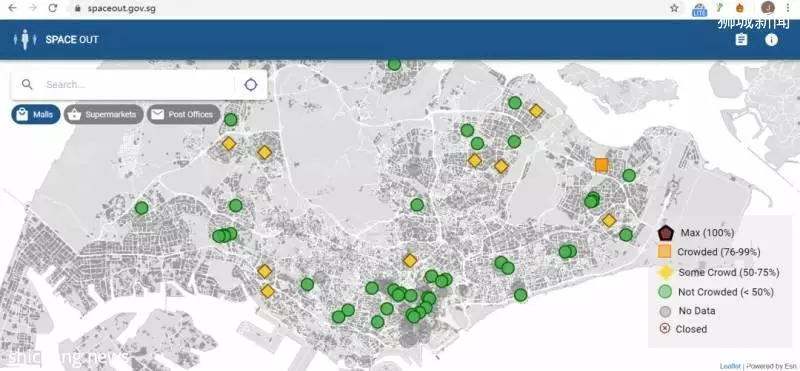Click the Space Out people logo
Image resolution: width=800 pixels, height=371 pixels.
tap(25, 40)
